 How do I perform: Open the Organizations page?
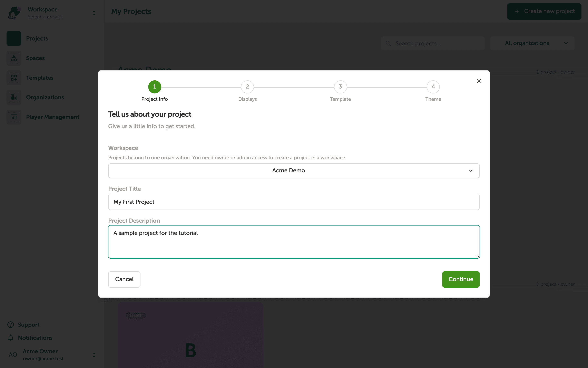[x=45, y=97]
